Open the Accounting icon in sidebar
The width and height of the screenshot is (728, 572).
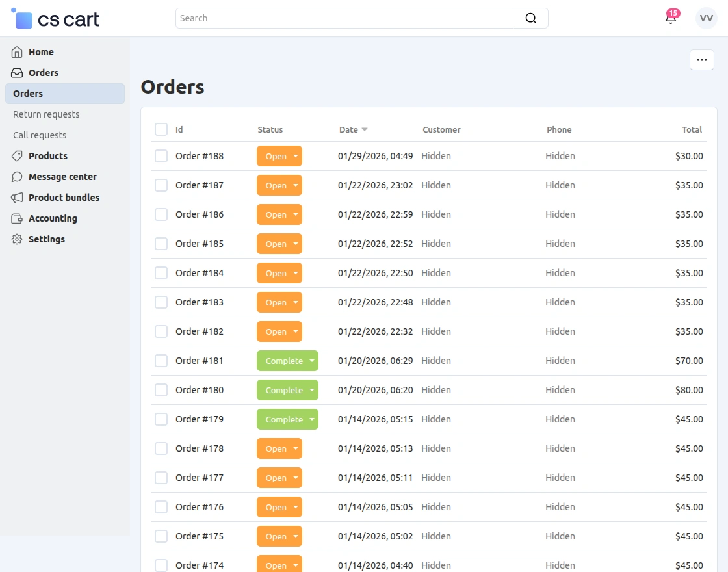18,218
